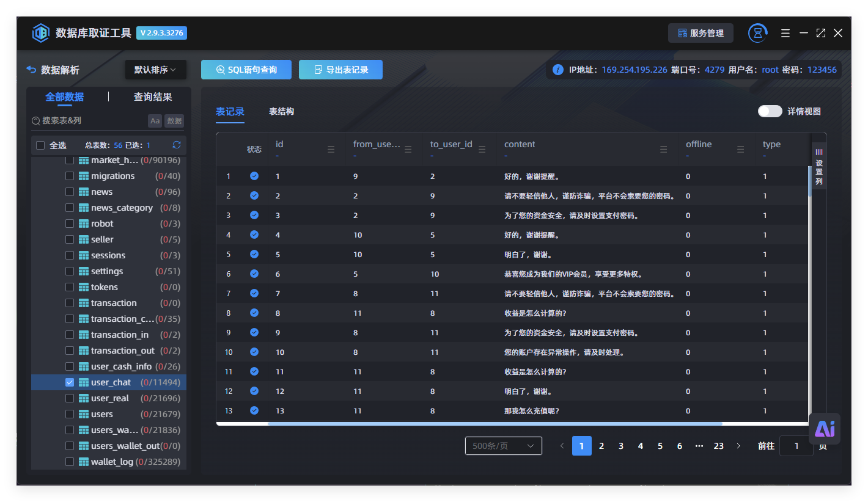868x502 pixels.
Task: Select the news_category table row
Action: [x=109, y=208]
